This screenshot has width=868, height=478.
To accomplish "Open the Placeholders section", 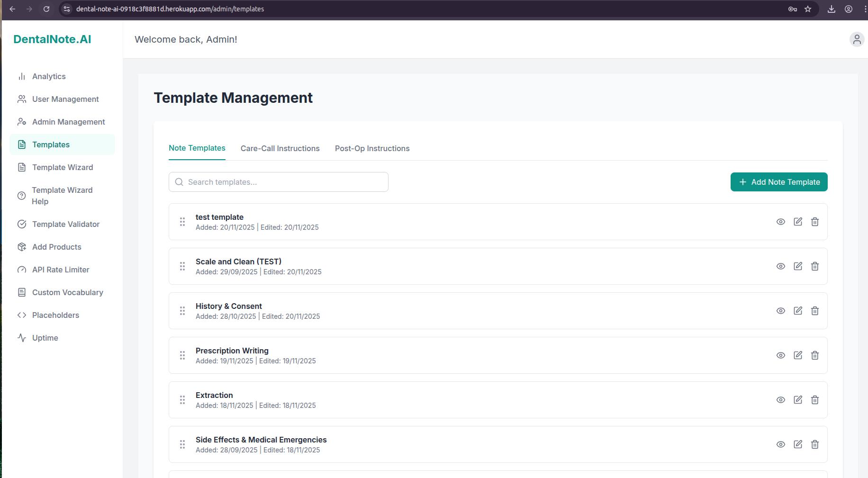I will tap(55, 315).
